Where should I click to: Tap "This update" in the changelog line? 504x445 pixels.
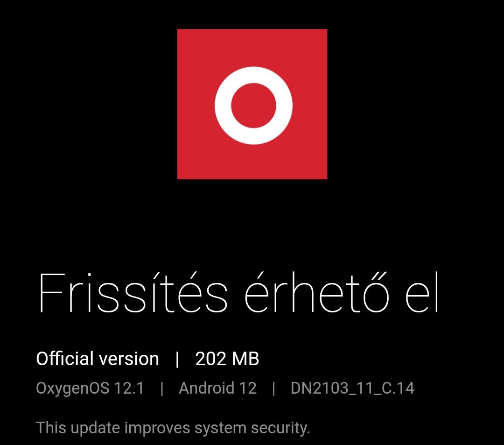coord(78,428)
